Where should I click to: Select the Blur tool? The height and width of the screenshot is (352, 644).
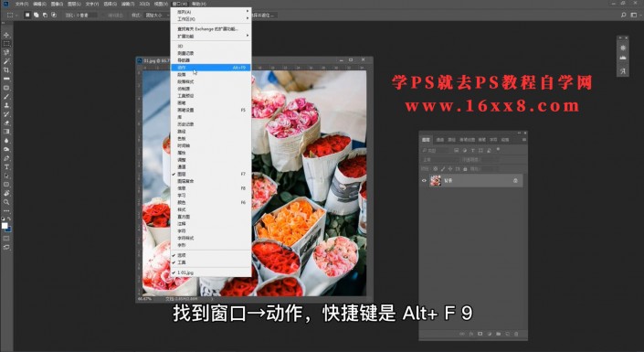pyautogui.click(x=6, y=140)
